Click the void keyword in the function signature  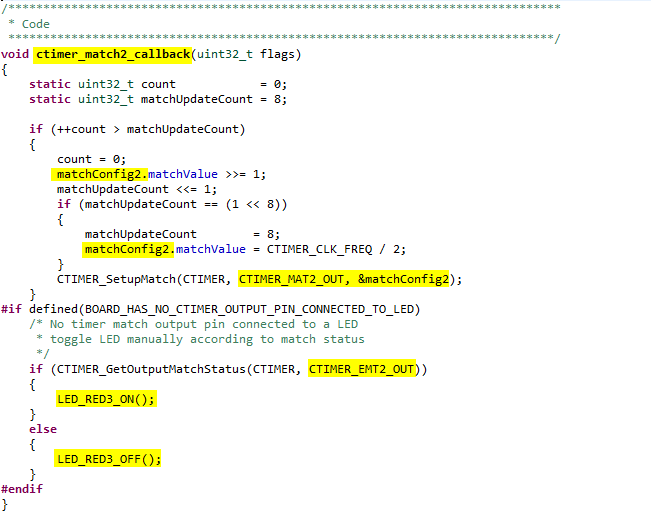tap(15, 53)
